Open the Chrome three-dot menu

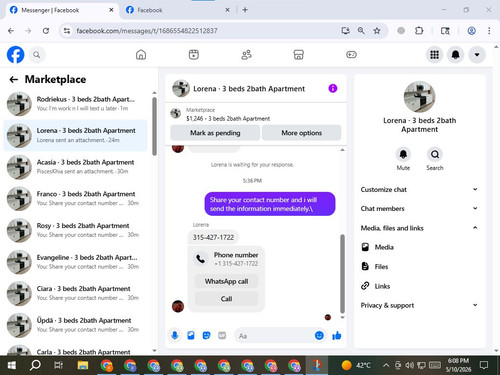tap(489, 31)
